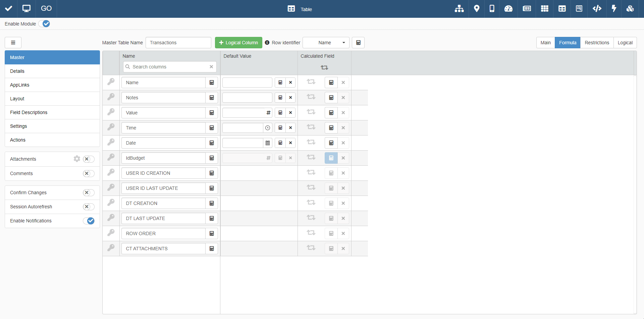Viewport: 644px width, 319px height.
Task: Click the code brackets icon in top bar
Action: pos(597,9)
